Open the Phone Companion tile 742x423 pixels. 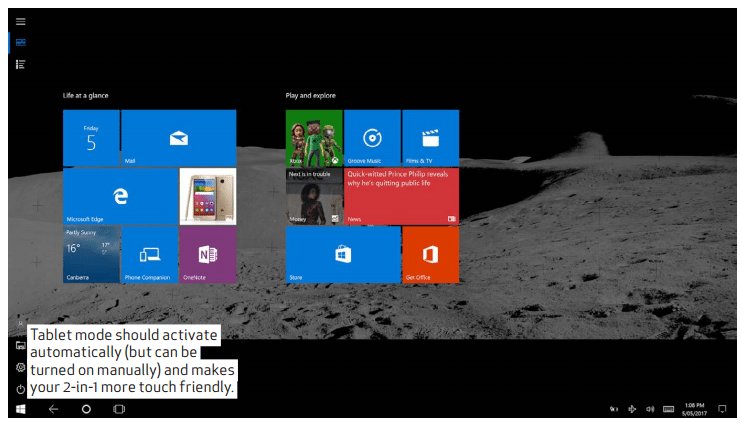pyautogui.click(x=150, y=255)
